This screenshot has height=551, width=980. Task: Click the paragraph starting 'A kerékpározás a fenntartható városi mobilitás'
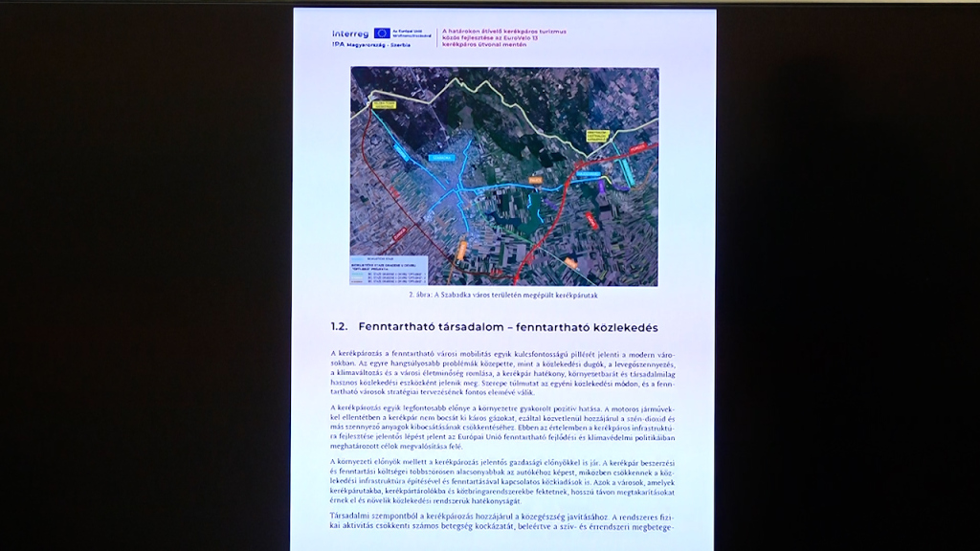click(502, 373)
